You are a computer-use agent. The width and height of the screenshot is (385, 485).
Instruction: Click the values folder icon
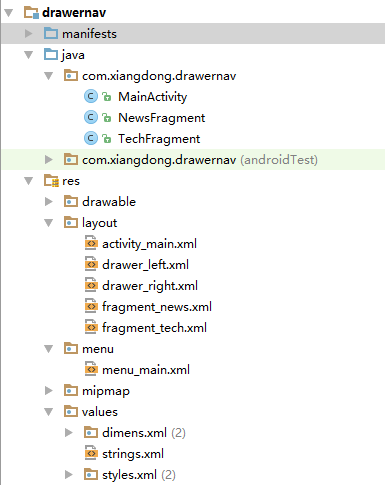click(x=71, y=412)
